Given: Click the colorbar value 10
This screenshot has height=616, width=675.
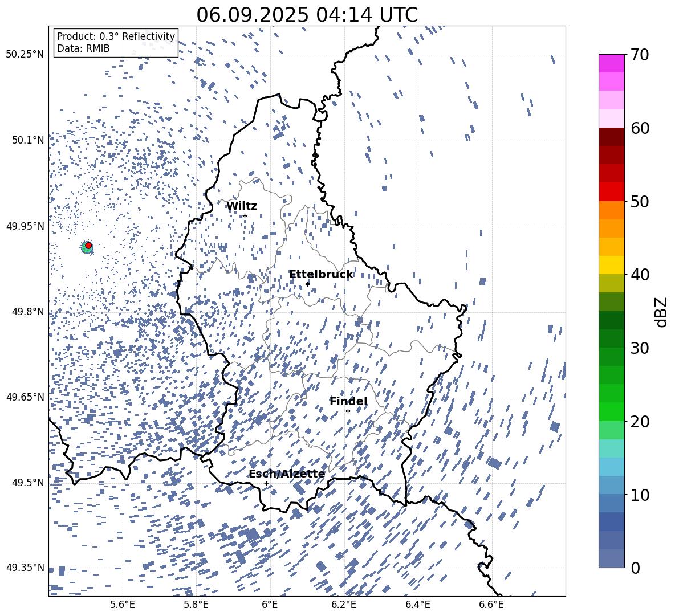Looking at the screenshot, I should (x=640, y=495).
